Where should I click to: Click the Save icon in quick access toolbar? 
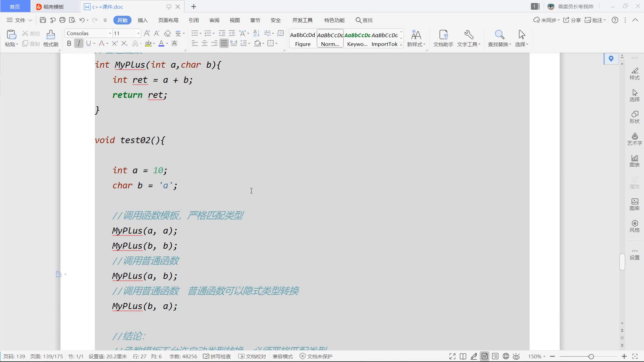(43, 20)
